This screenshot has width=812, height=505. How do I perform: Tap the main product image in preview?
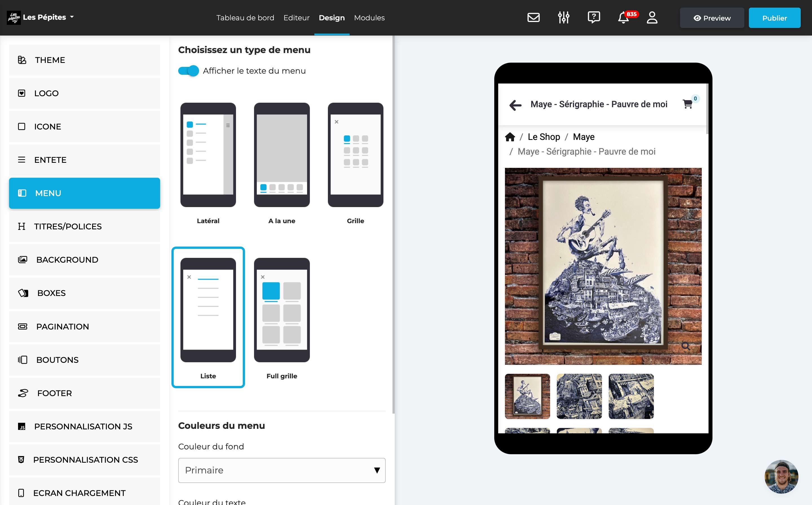(603, 266)
